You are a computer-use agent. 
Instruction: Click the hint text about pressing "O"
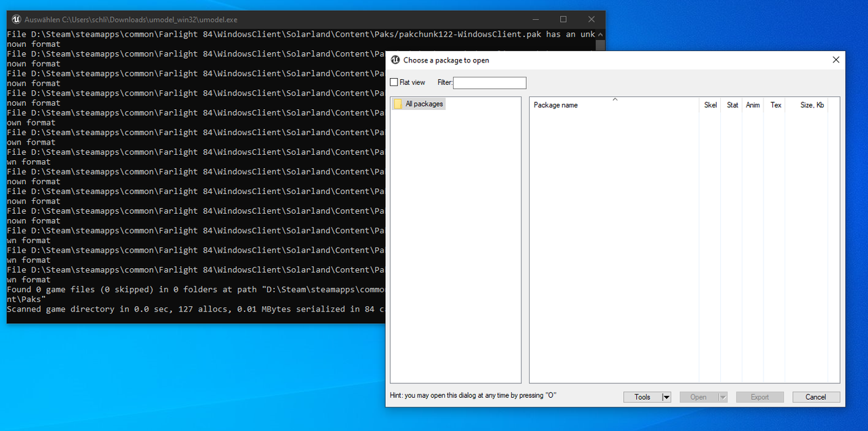click(x=473, y=395)
